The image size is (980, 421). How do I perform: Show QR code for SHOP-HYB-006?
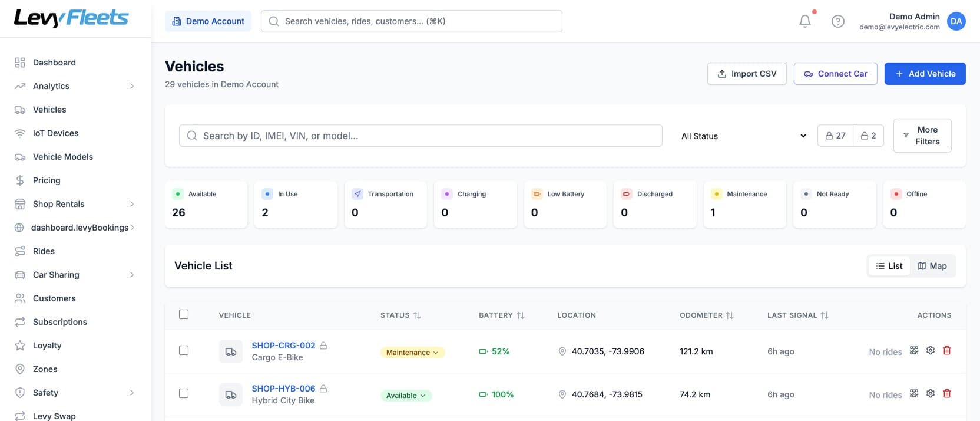coord(914,393)
